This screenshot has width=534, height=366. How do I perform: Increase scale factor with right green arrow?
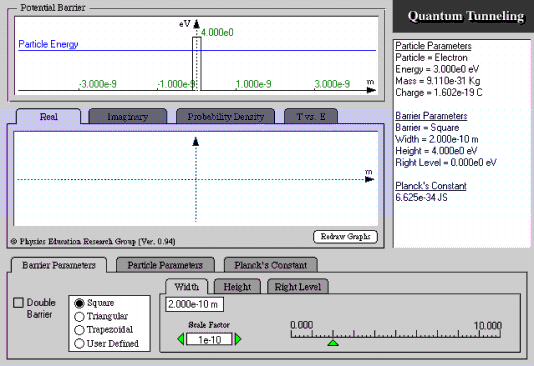click(238, 339)
